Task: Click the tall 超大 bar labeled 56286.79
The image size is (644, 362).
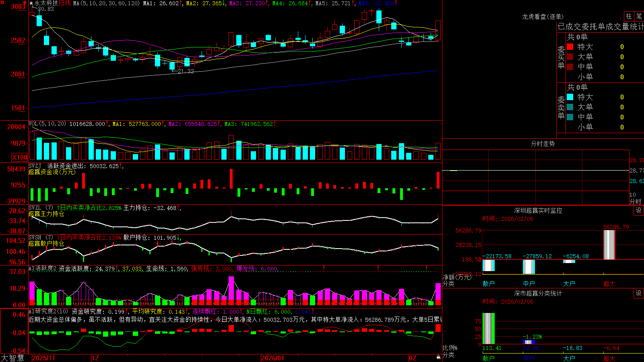Action: tap(609, 245)
